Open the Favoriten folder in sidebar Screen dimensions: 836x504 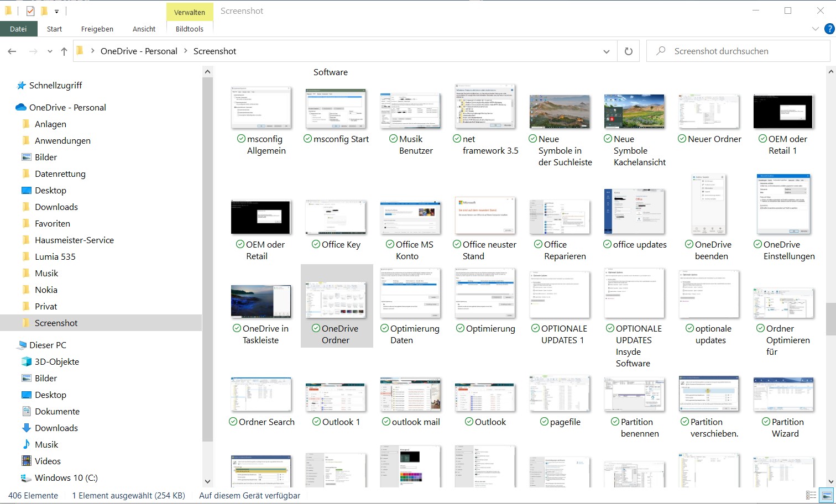point(46,223)
